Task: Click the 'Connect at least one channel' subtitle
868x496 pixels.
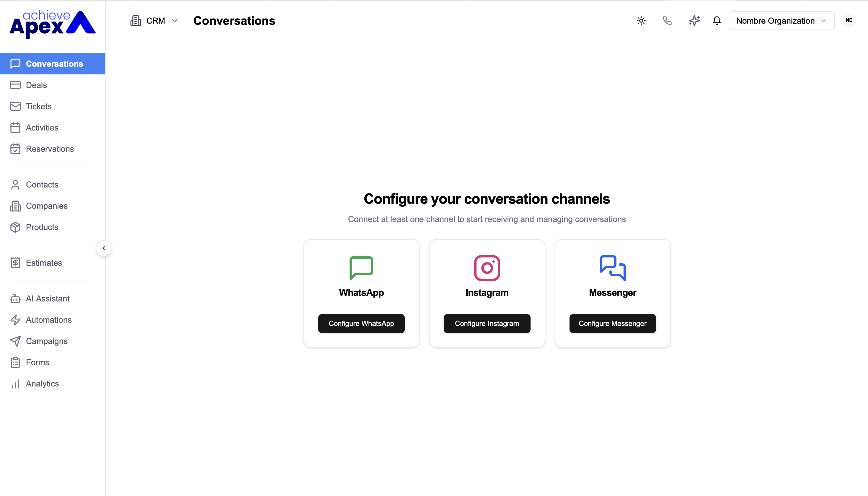Action: [487, 219]
